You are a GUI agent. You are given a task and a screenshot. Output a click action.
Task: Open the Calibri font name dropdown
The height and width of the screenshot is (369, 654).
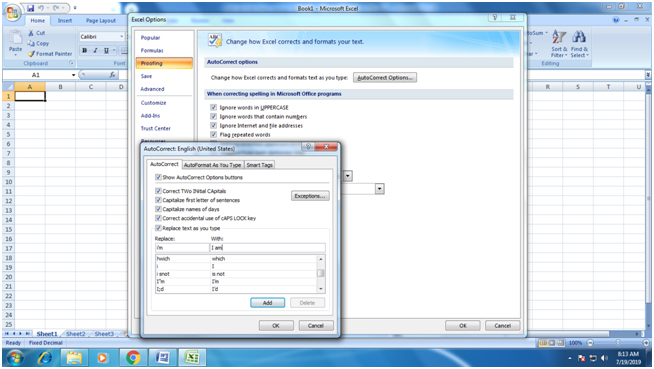121,37
